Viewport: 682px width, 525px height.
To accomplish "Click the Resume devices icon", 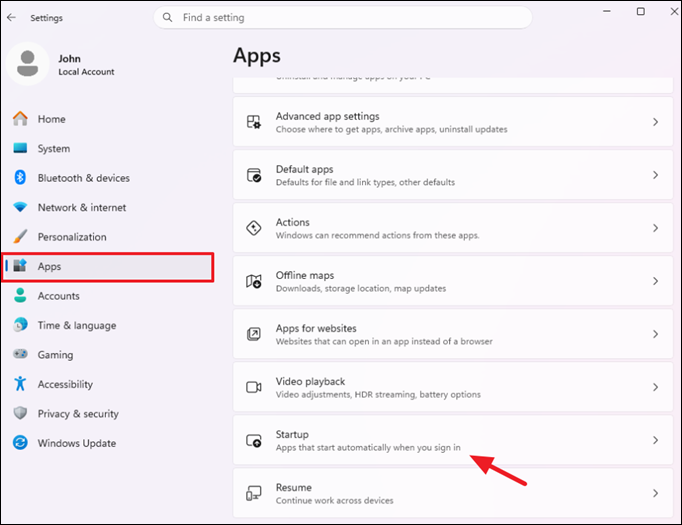I will pyautogui.click(x=254, y=493).
